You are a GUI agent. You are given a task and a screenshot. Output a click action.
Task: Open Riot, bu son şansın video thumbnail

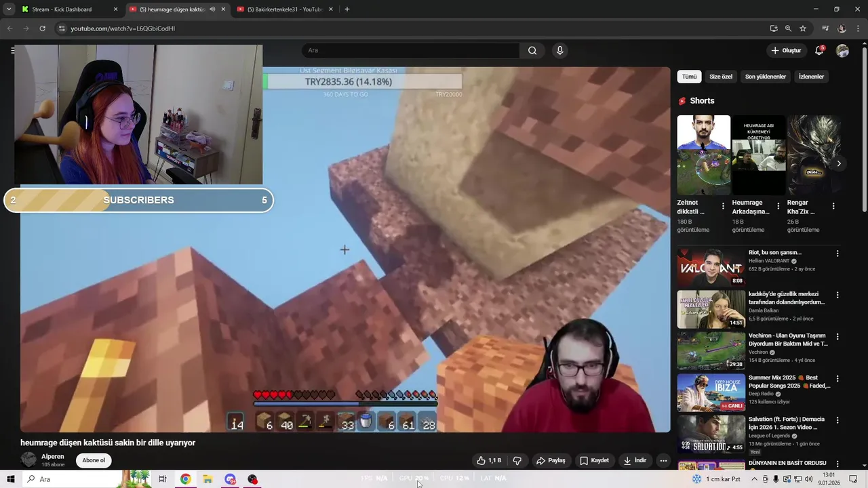point(711,267)
